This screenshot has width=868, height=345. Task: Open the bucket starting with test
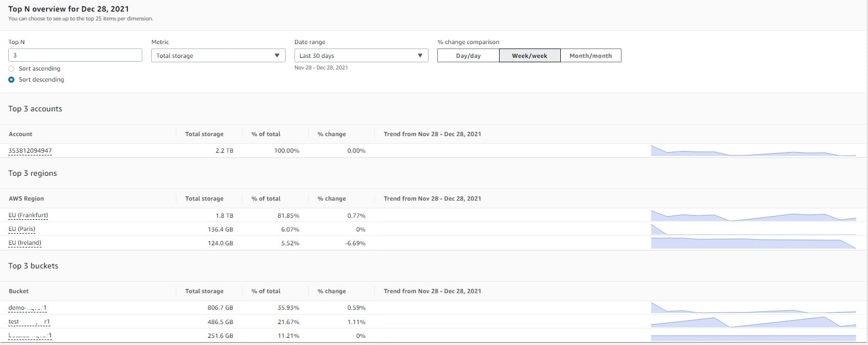tap(29, 322)
